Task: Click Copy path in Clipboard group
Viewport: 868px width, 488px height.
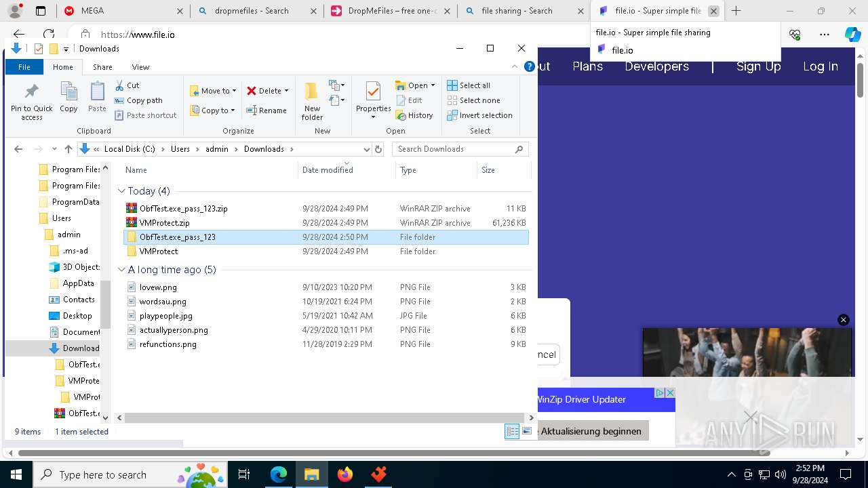Action: click(x=139, y=100)
